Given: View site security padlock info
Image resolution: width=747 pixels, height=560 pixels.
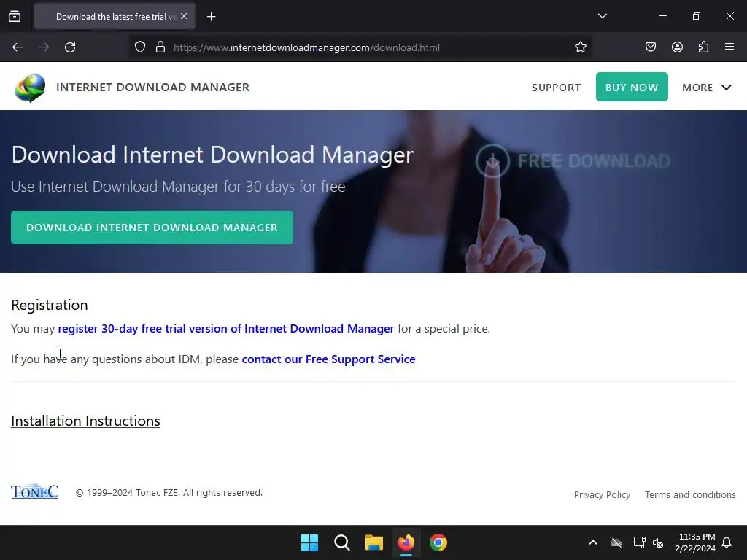Looking at the screenshot, I should pyautogui.click(x=160, y=47).
